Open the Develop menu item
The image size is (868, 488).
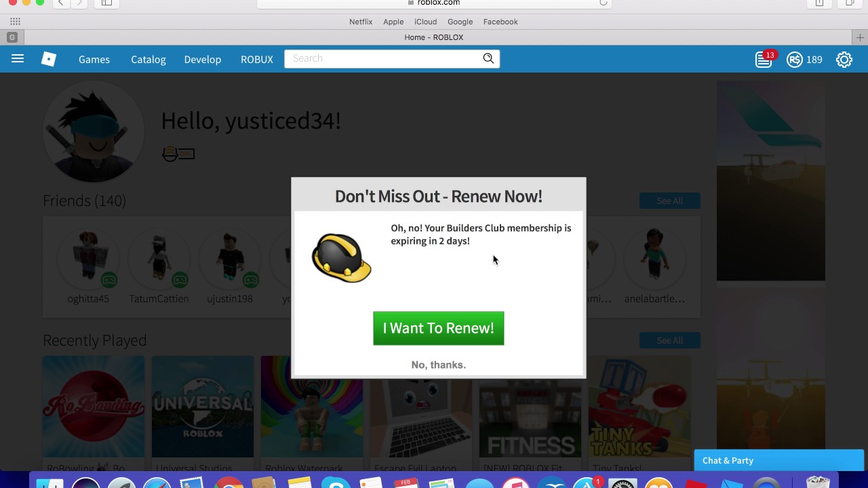(x=203, y=60)
